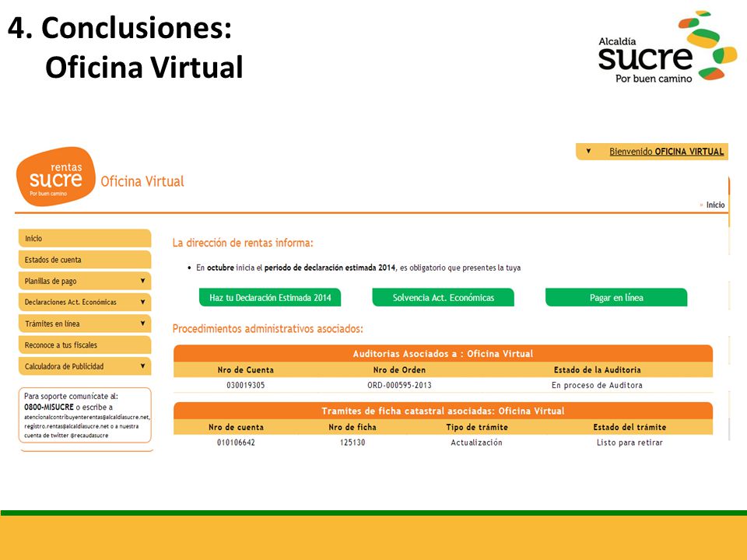Click order number ORD-000595-2013
Image resolution: width=747 pixels, height=560 pixels.
click(399, 385)
